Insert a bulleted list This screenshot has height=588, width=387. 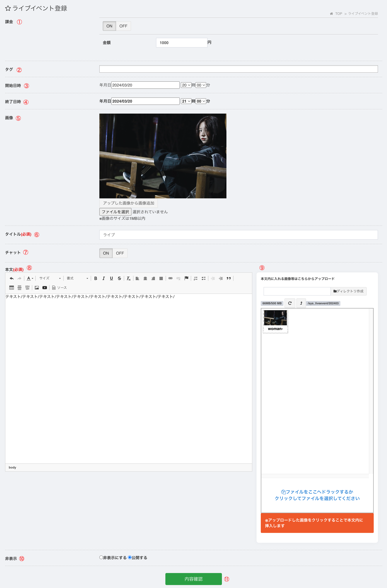[204, 278]
